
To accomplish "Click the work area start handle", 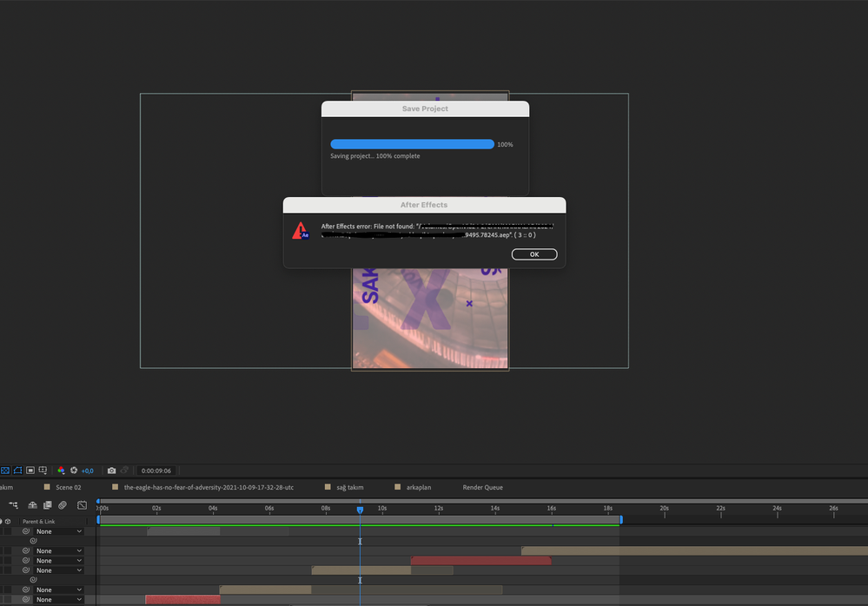I will click(x=98, y=520).
